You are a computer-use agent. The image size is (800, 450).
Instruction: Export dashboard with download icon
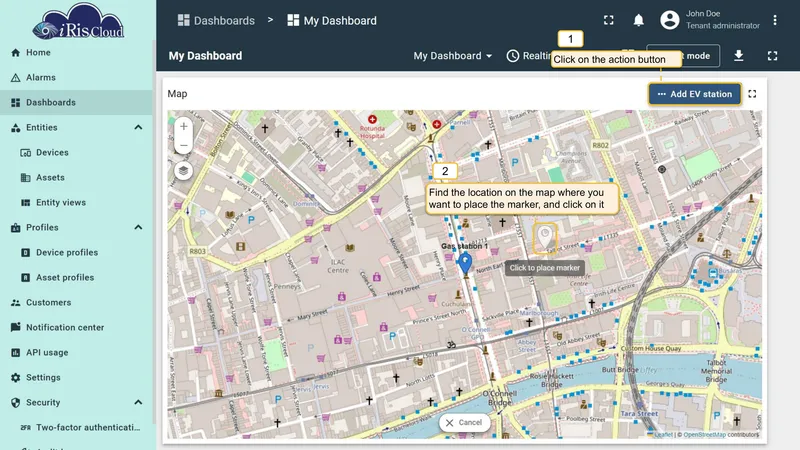pos(738,56)
